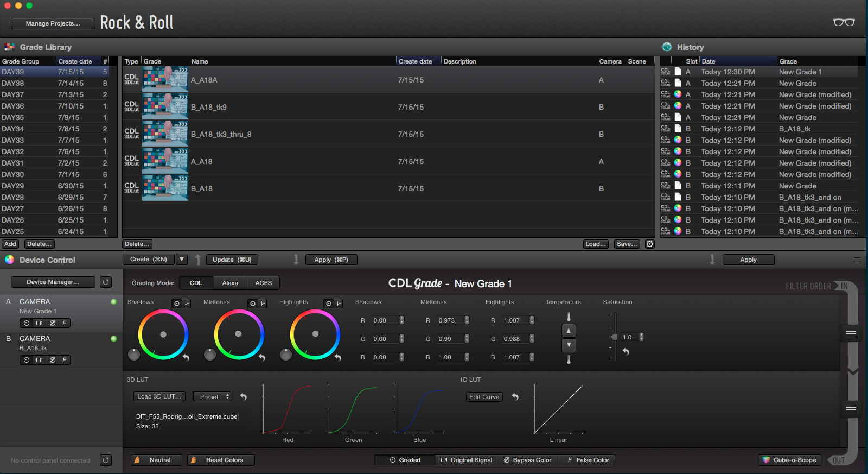868x474 pixels.
Task: Click the glasses icon at top right
Action: click(844, 22)
